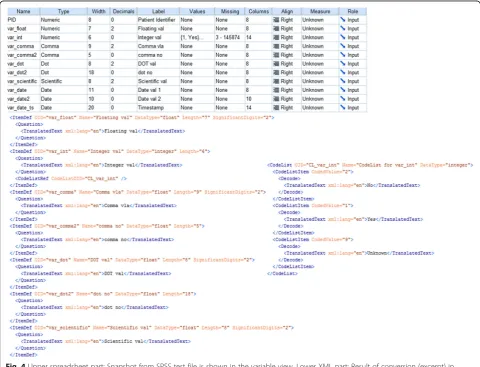Click the ItemDef var_dot2 XML line

(x=103, y=294)
